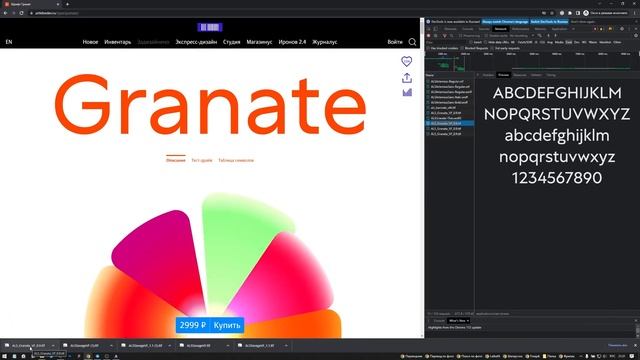Open the No throttling dropdown
Image resolution: width=640 pixels, height=360 pixels.
click(x=522, y=36)
